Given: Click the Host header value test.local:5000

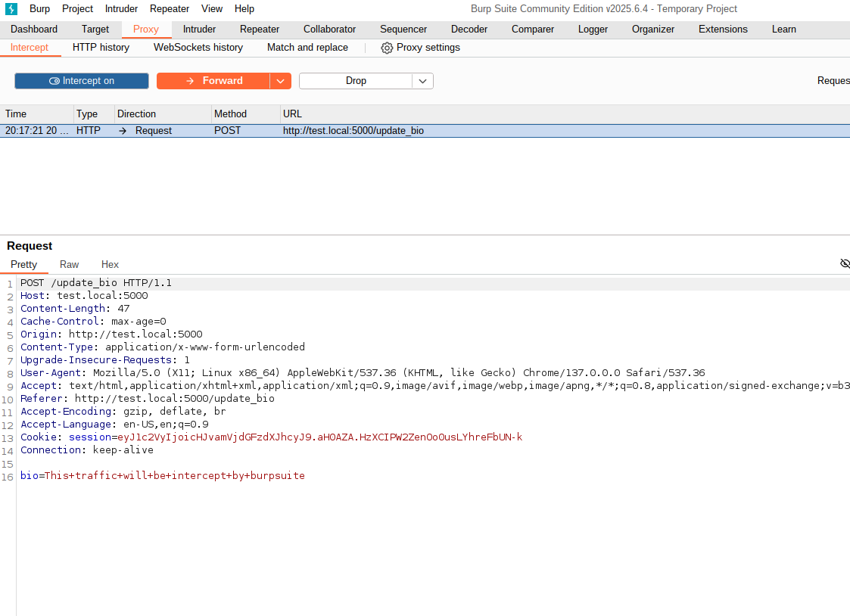Looking at the screenshot, I should click(102, 296).
